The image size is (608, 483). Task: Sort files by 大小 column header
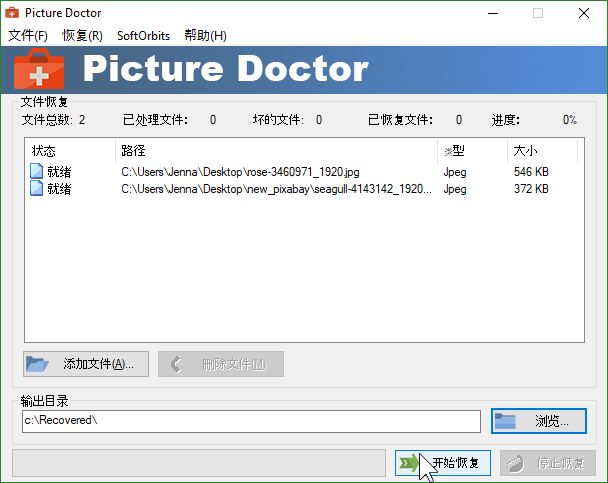(x=540, y=151)
